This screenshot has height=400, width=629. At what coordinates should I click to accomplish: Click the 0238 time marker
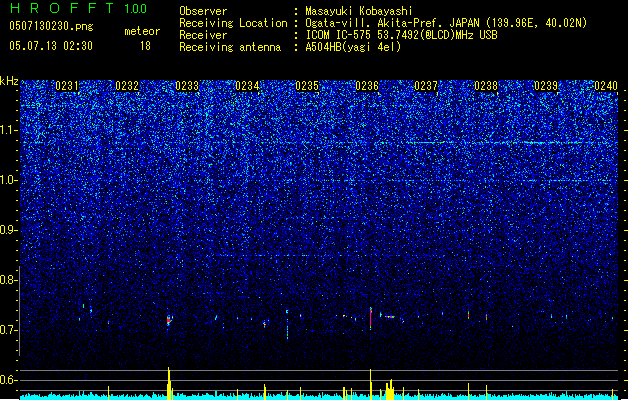pyautogui.click(x=486, y=86)
